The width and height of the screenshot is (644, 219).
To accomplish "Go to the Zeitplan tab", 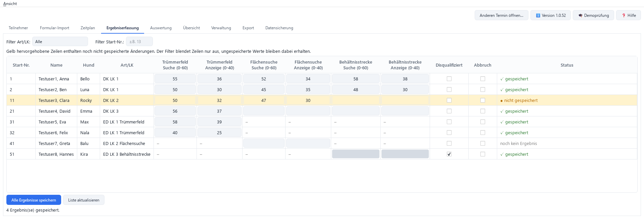I will 88,28.
